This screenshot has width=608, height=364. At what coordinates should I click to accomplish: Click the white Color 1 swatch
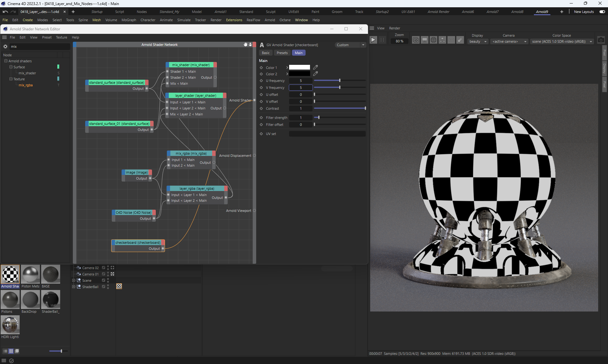pyautogui.click(x=299, y=67)
